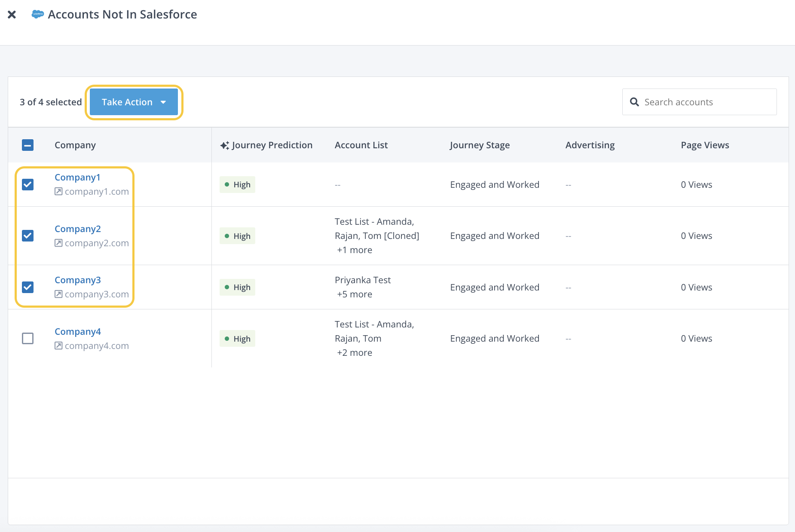Image resolution: width=795 pixels, height=532 pixels.
Task: Expand +2 more lists for Company4
Action: pyautogui.click(x=355, y=353)
